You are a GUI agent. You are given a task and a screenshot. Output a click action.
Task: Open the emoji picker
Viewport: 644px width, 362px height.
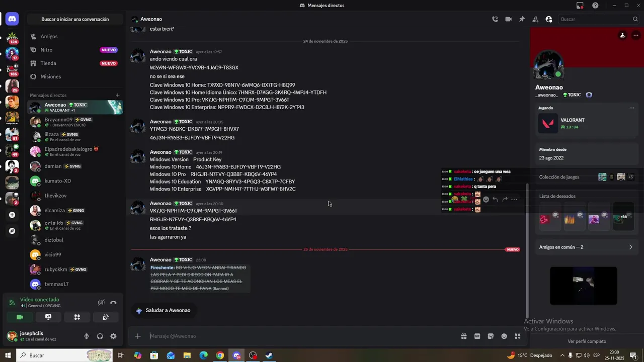504,336
